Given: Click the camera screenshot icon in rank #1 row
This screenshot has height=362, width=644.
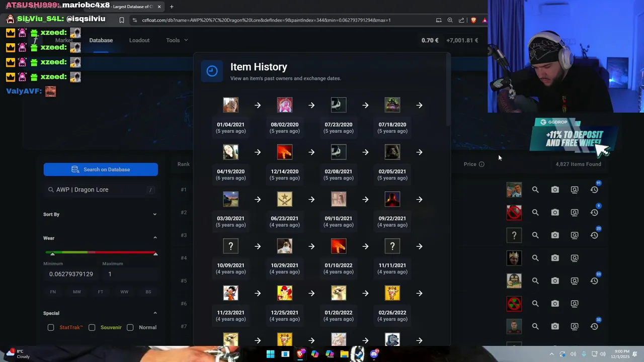Looking at the screenshot, I should [555, 190].
